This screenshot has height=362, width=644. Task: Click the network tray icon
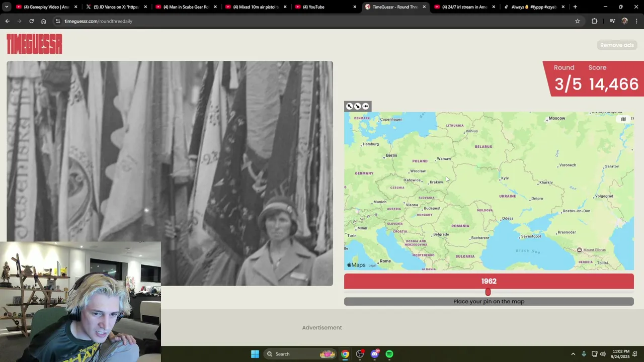click(594, 354)
